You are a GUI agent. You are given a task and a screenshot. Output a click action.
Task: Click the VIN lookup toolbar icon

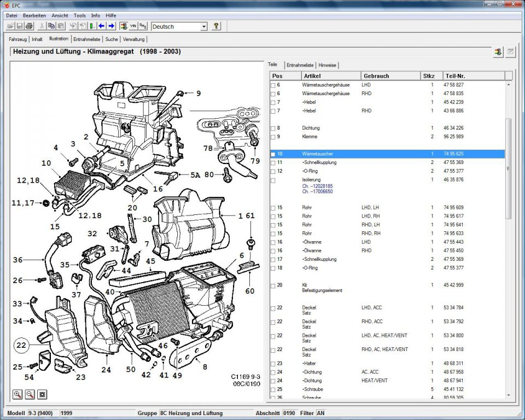133,26
